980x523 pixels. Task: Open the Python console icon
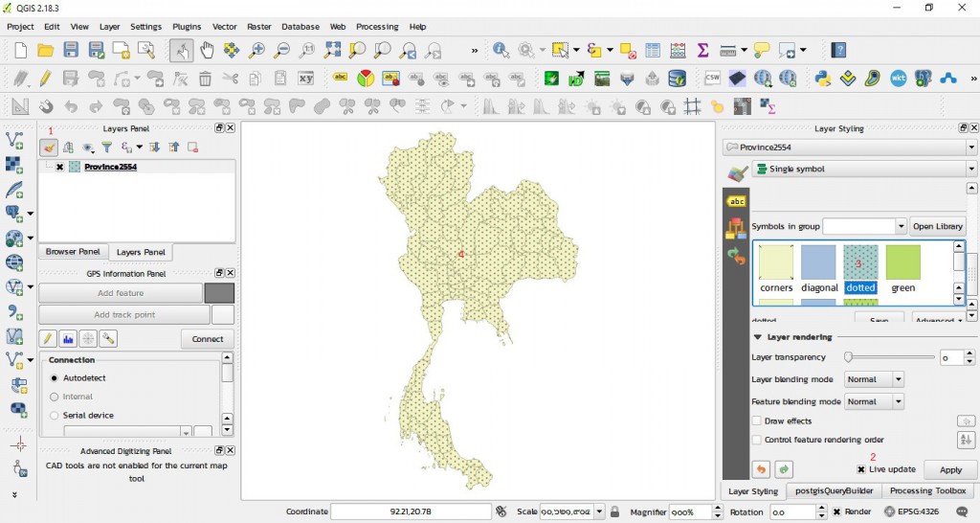[x=821, y=79]
